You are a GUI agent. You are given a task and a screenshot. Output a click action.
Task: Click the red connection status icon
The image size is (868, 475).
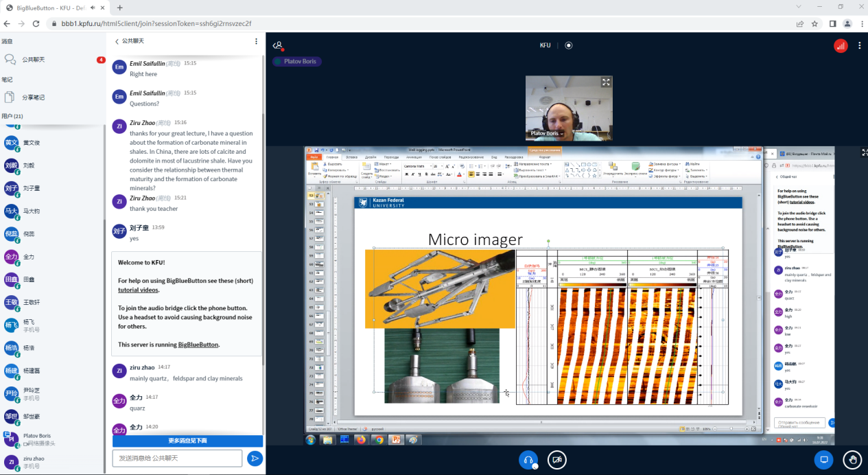pos(841,45)
